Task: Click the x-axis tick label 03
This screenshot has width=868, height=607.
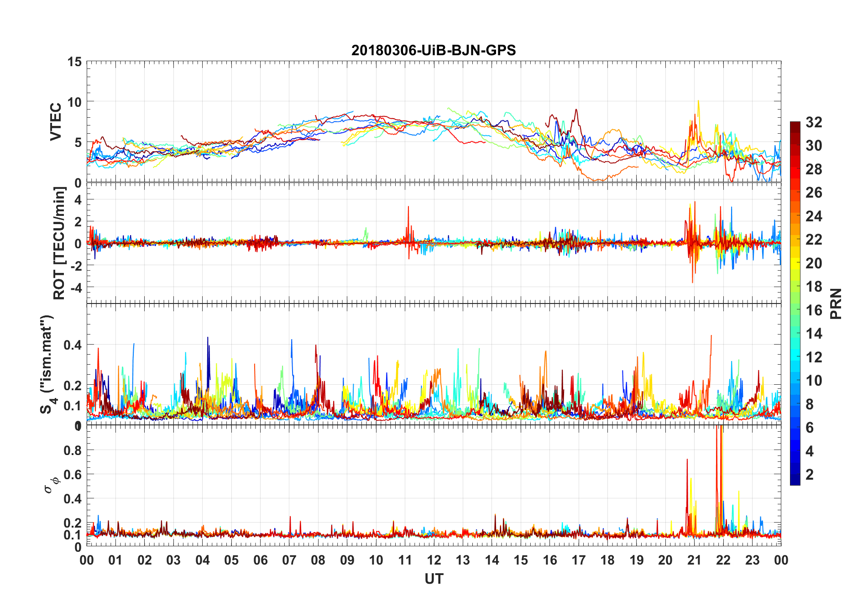Action: pyautogui.click(x=173, y=560)
